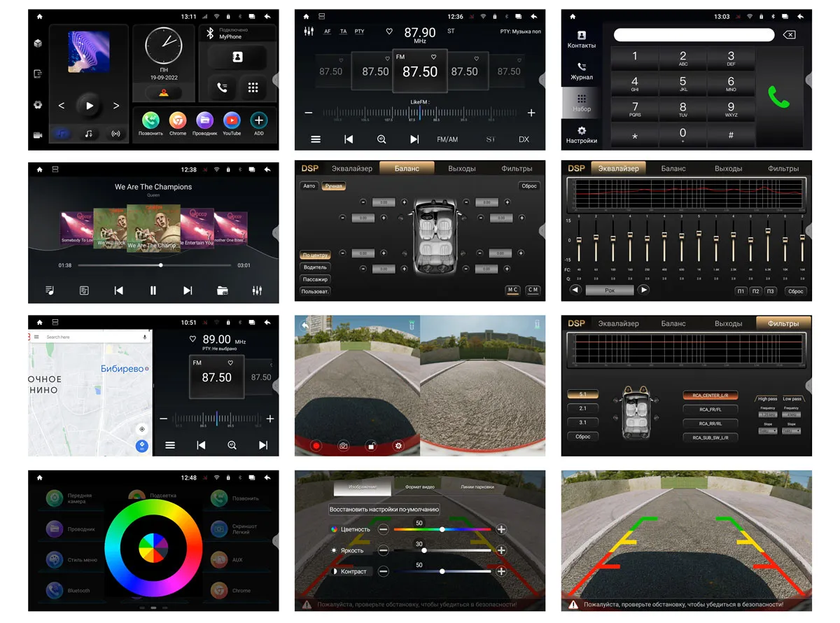Click the dialer number input field
This screenshot has width=840, height=623.
point(694,35)
